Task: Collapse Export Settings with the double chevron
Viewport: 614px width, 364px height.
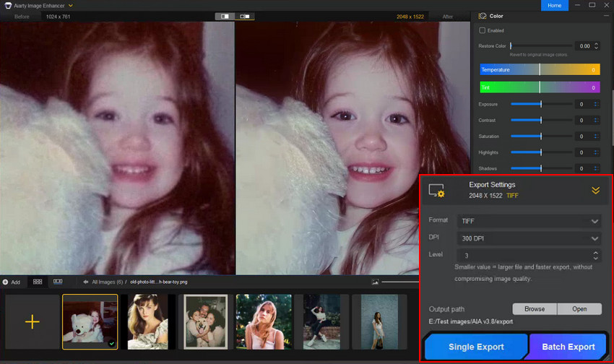Action: [x=595, y=190]
